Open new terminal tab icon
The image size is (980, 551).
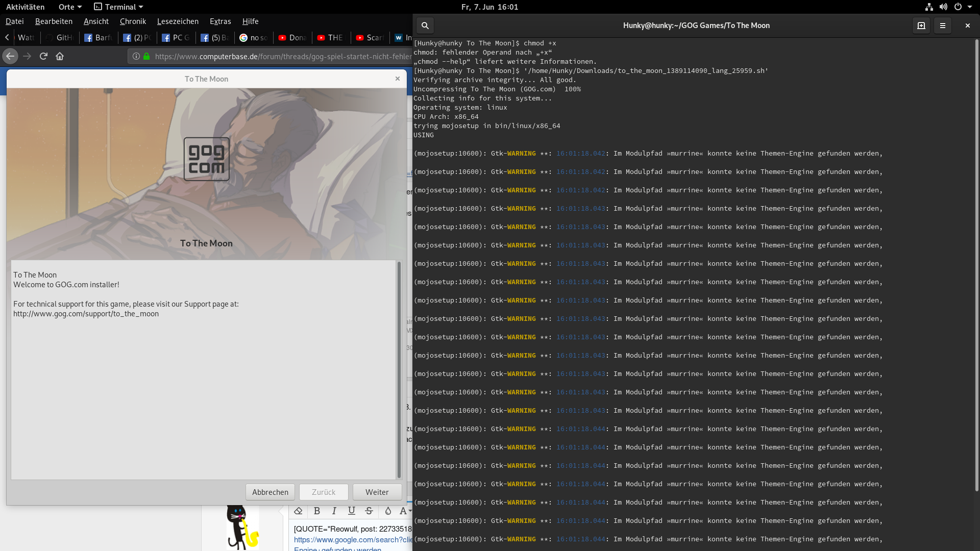[x=921, y=26]
